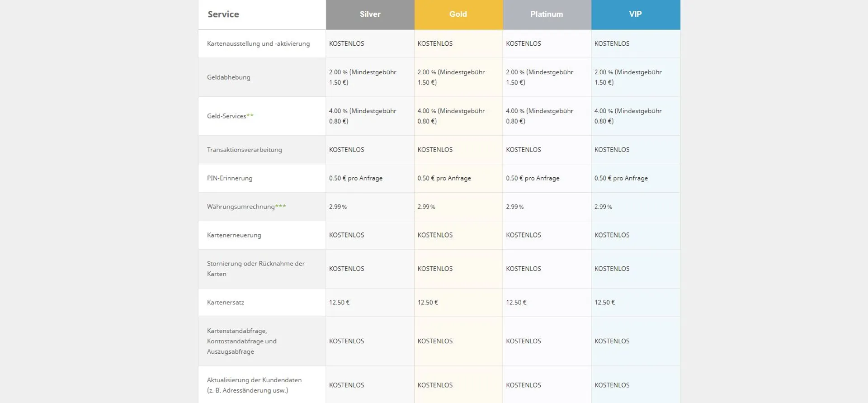Click Gold KOSTENLOS in Kartenausstellung row
The image size is (868, 403).
[435, 44]
